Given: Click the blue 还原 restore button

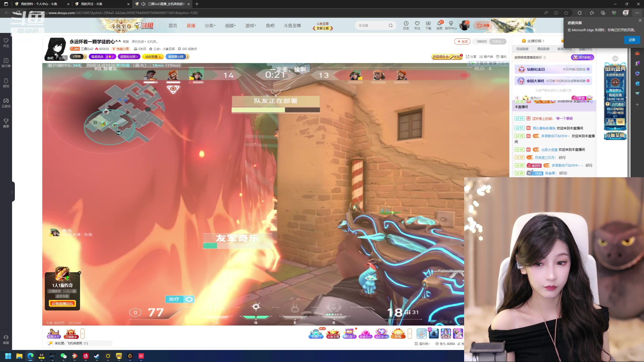Looking at the screenshot, I should tap(632, 40).
